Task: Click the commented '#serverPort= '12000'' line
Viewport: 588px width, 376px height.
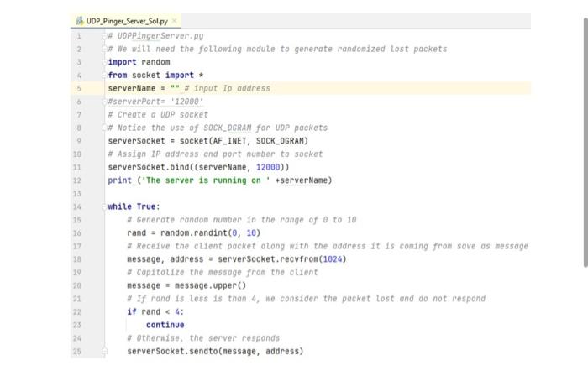Action: (x=155, y=102)
